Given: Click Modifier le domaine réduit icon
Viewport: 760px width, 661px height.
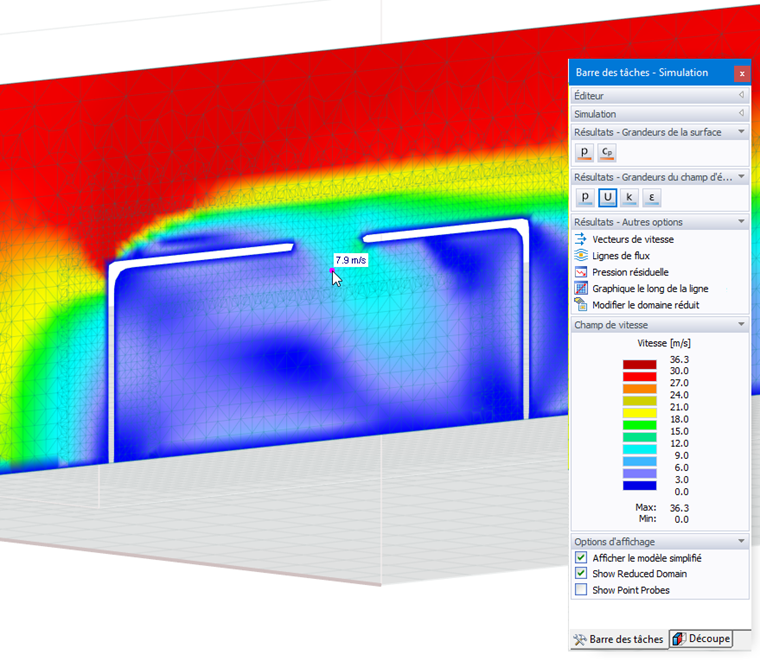Looking at the screenshot, I should [x=581, y=305].
